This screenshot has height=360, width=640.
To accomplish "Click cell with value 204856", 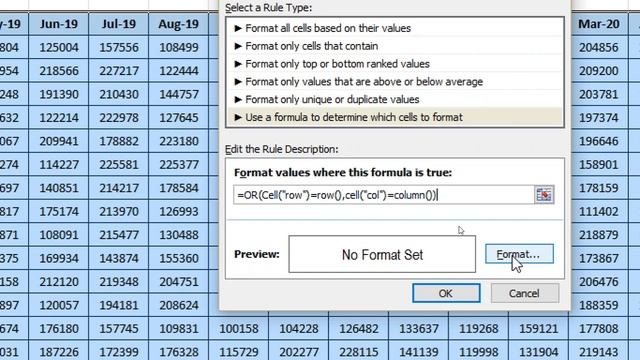I will (x=599, y=47).
